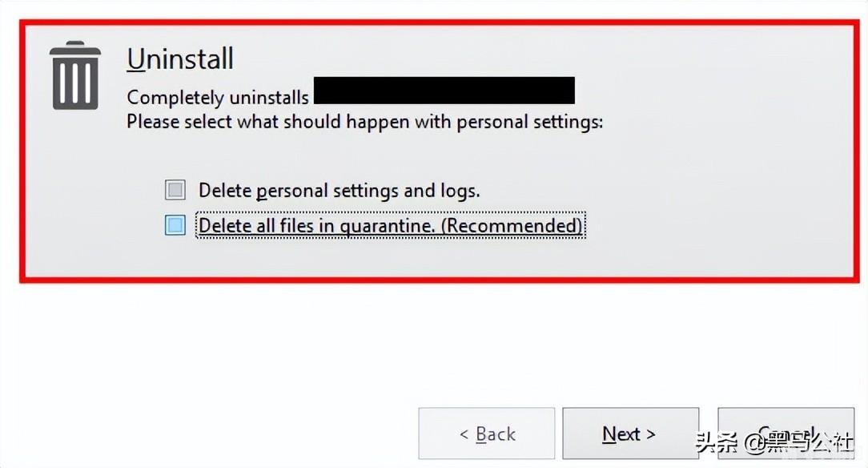Click the Uninstall heading text
The width and height of the screenshot is (868, 468).
pos(180,58)
